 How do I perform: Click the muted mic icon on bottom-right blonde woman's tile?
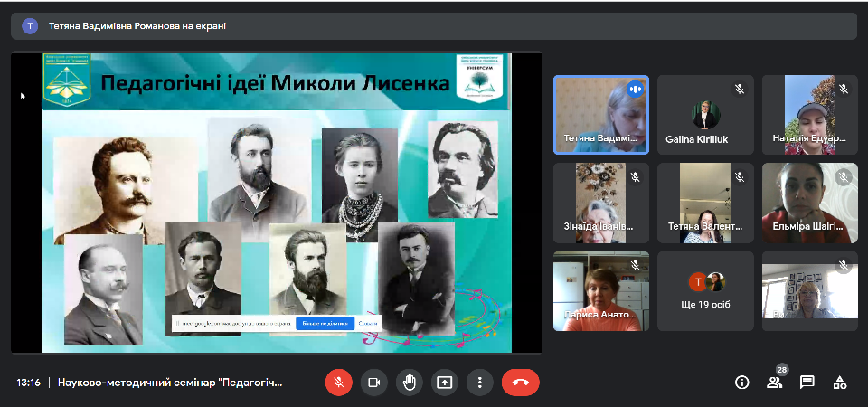click(843, 266)
